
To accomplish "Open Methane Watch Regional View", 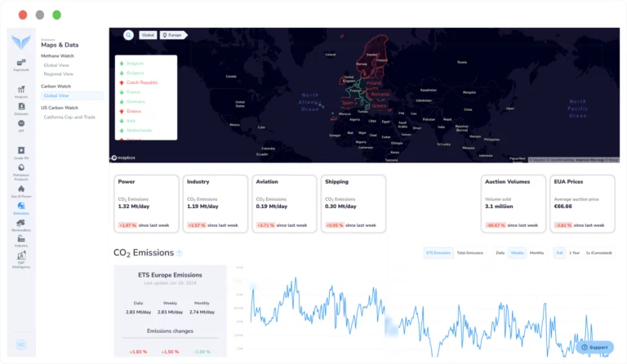I will coord(60,73).
